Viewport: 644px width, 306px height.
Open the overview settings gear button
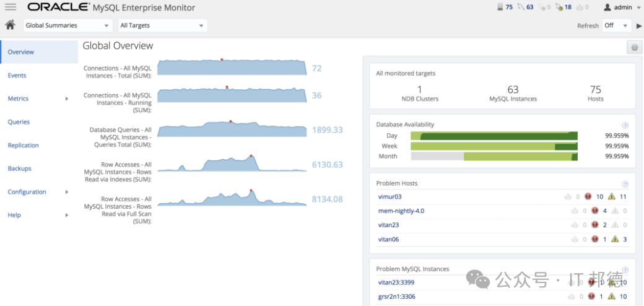[635, 47]
